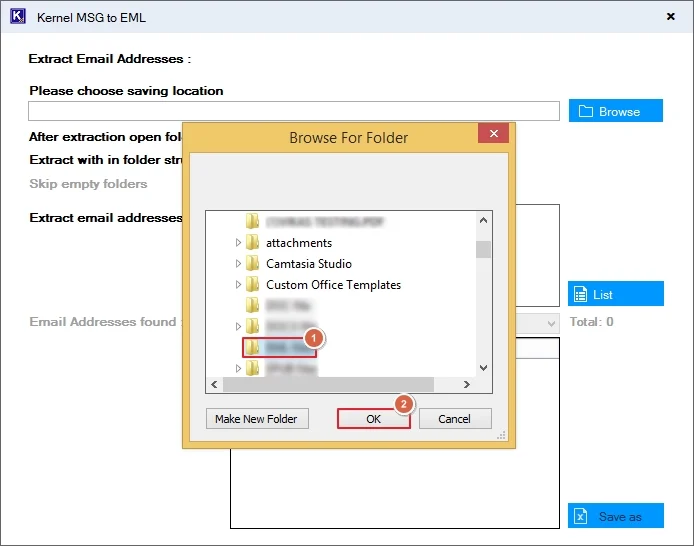The image size is (694, 546).
Task: Expand the Custom Office Templates node
Action: pos(238,285)
